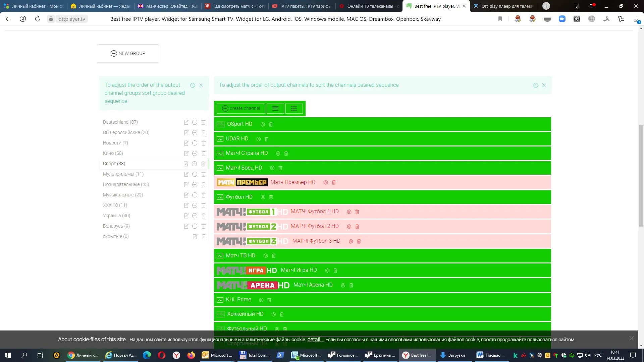
Task: Hide the Музыкальные (22) group
Action: pos(195,195)
